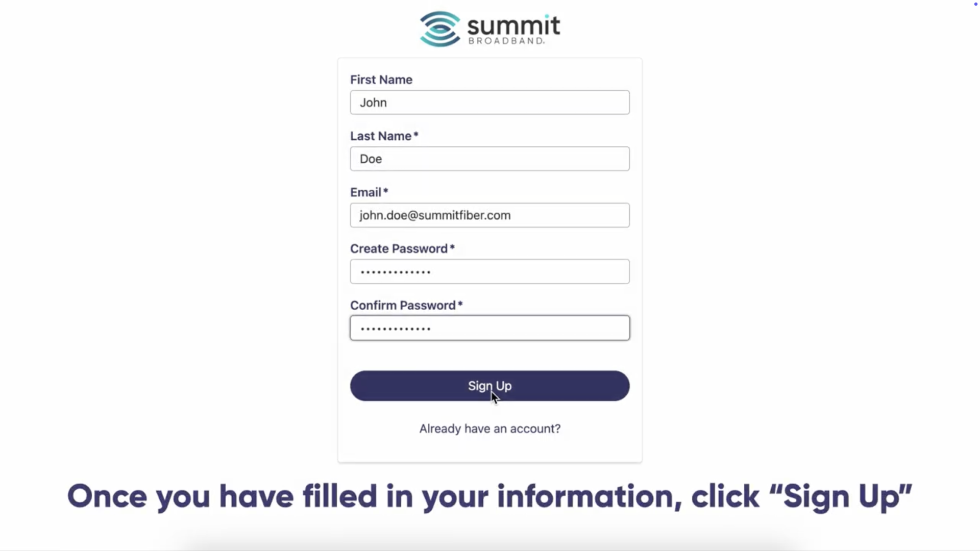Viewport: 980px width, 551px height.
Task: Open the Already have an account link
Action: [x=489, y=429]
